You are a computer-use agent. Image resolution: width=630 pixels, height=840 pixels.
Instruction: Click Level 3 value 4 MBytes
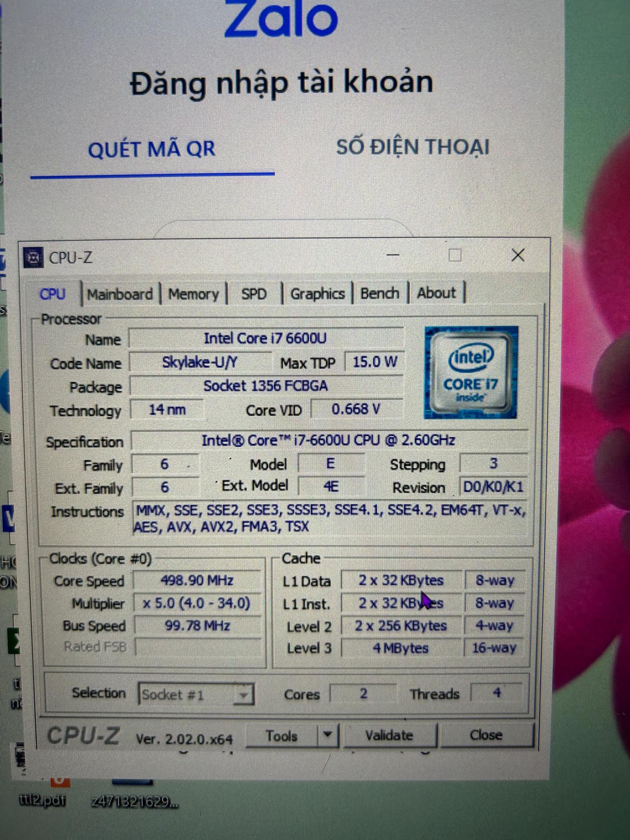coord(401,648)
